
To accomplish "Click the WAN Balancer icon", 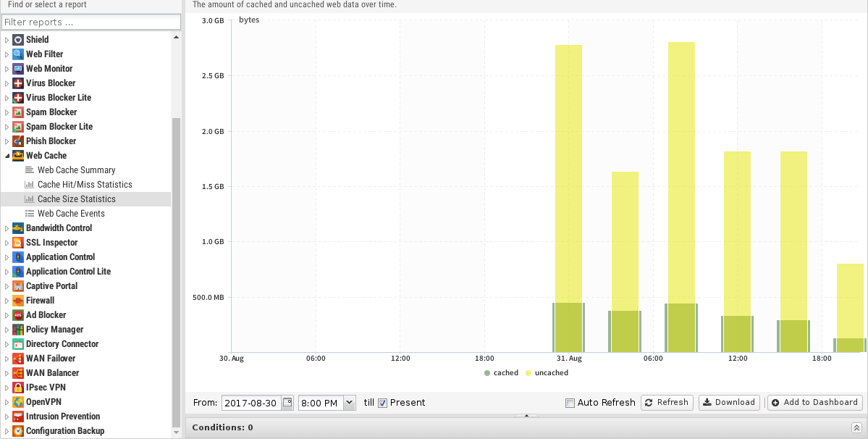I will pos(18,373).
